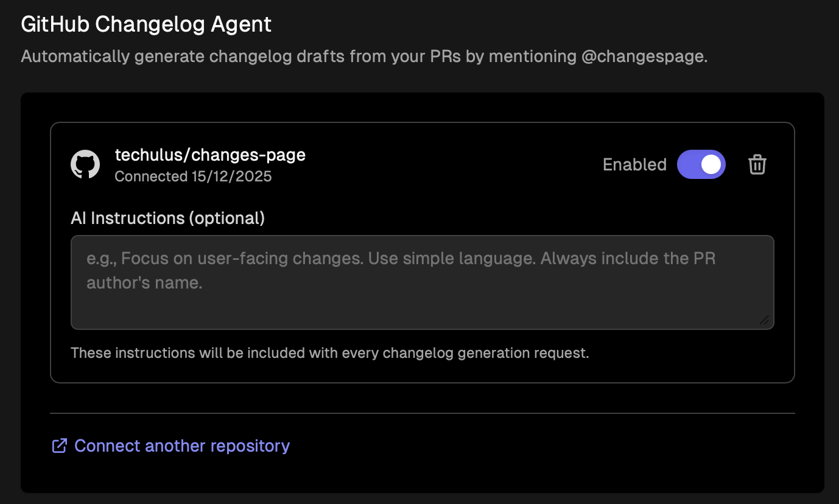
Task: Click the instructions helper text below textarea
Action: pos(329,353)
